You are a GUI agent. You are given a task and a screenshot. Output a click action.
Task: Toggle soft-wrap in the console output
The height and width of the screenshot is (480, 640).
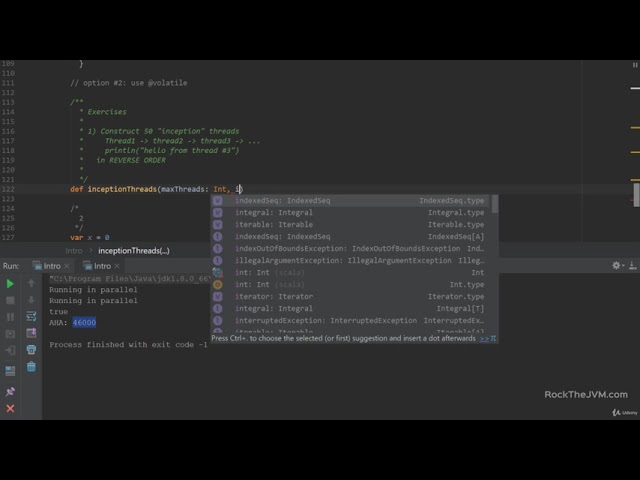point(31,316)
